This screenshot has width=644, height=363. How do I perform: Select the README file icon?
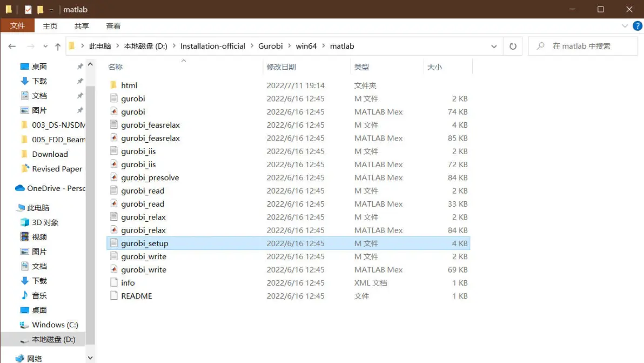(x=114, y=295)
